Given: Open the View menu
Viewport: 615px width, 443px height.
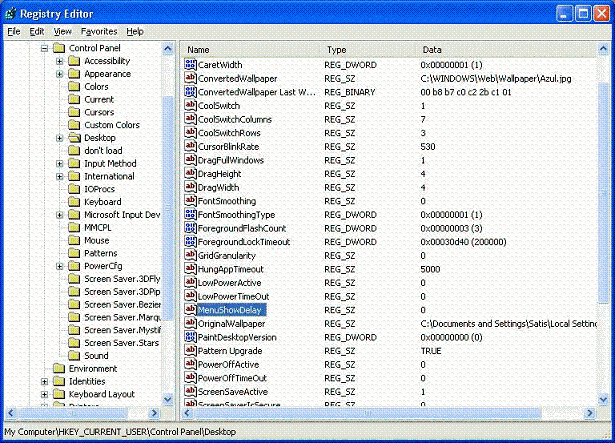Looking at the screenshot, I should [x=62, y=31].
